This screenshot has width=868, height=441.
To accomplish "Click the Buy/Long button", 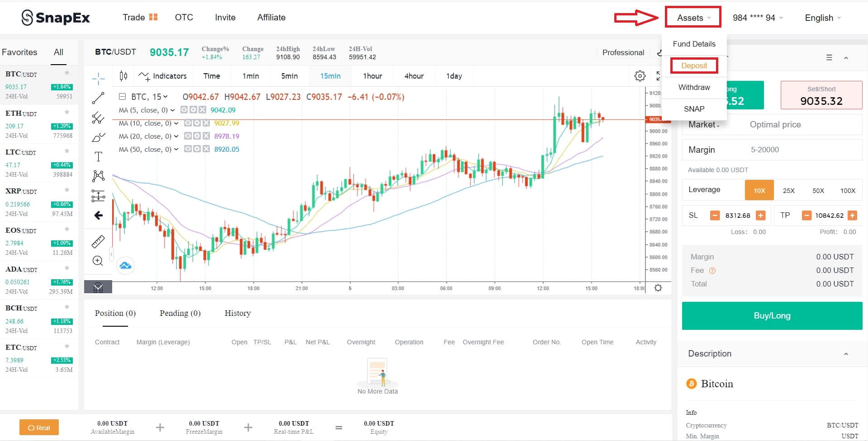I will (772, 316).
